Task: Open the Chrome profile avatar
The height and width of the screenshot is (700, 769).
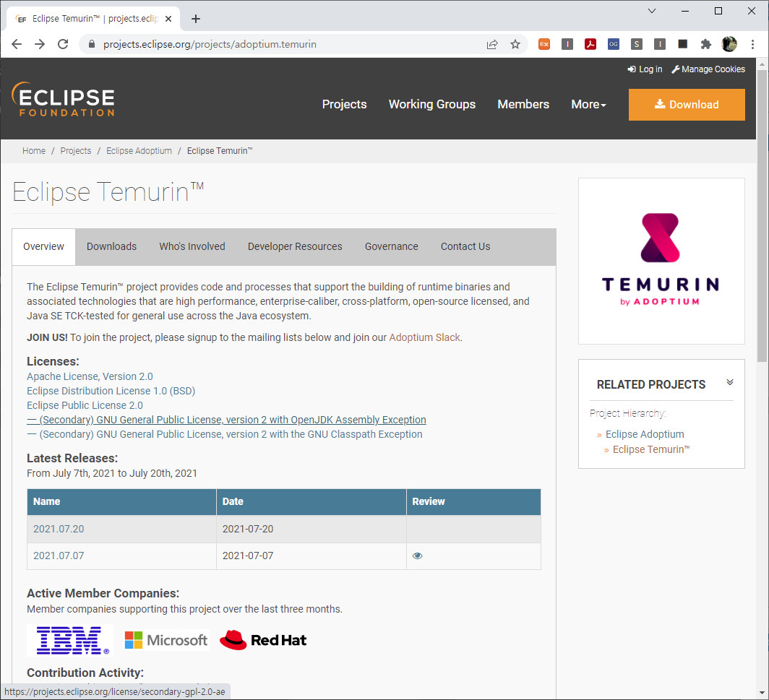Action: [x=729, y=44]
